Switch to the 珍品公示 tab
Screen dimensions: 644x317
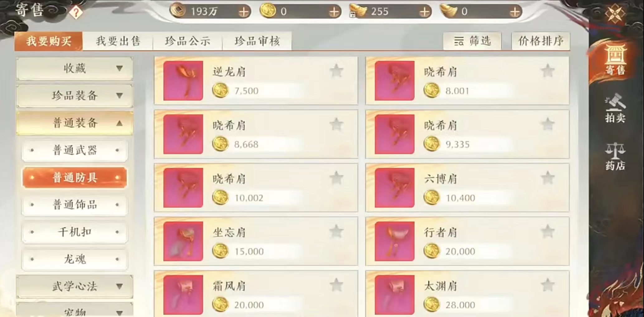click(188, 41)
